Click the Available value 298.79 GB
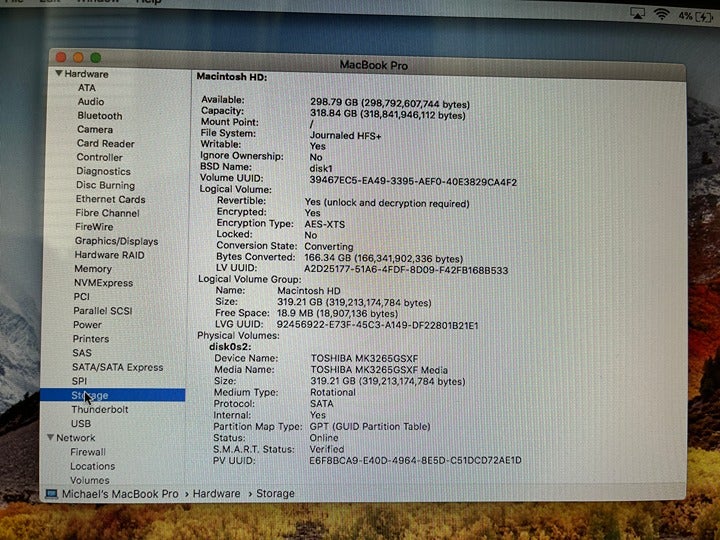This screenshot has height=540, width=720. [390, 103]
